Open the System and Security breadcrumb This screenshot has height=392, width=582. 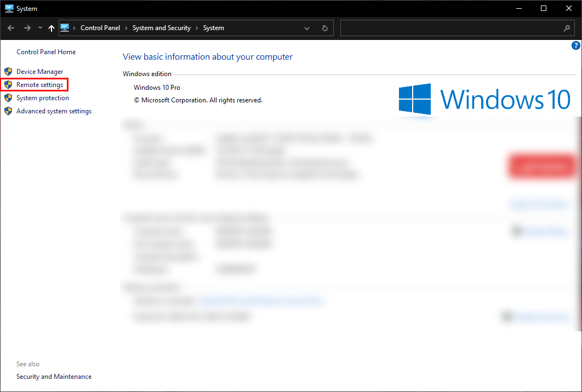[162, 28]
